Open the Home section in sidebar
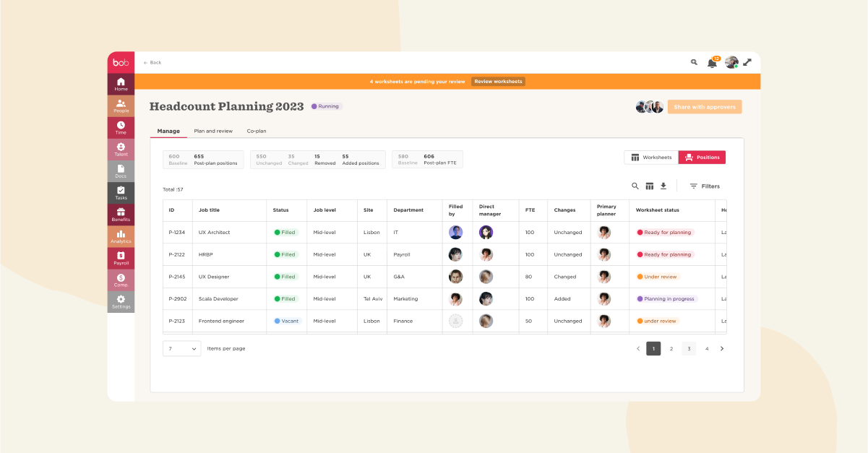Screen dimensions: 868x453 [x=121, y=85]
